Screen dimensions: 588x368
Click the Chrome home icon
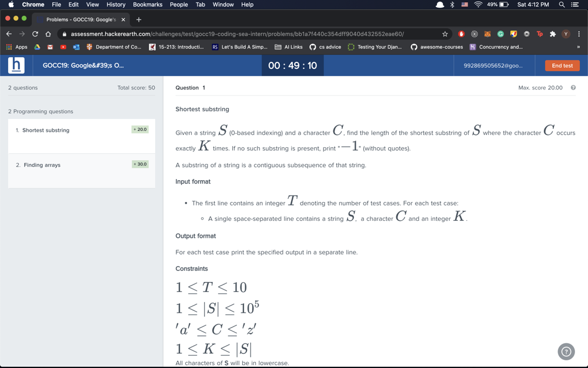(48, 34)
